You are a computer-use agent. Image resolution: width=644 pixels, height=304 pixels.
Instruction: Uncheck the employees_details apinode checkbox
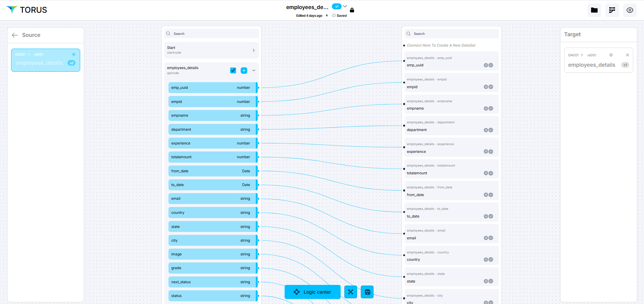[x=233, y=70]
